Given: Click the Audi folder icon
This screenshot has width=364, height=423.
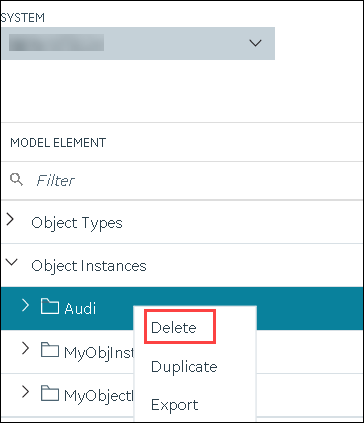Looking at the screenshot, I should coord(50,306).
